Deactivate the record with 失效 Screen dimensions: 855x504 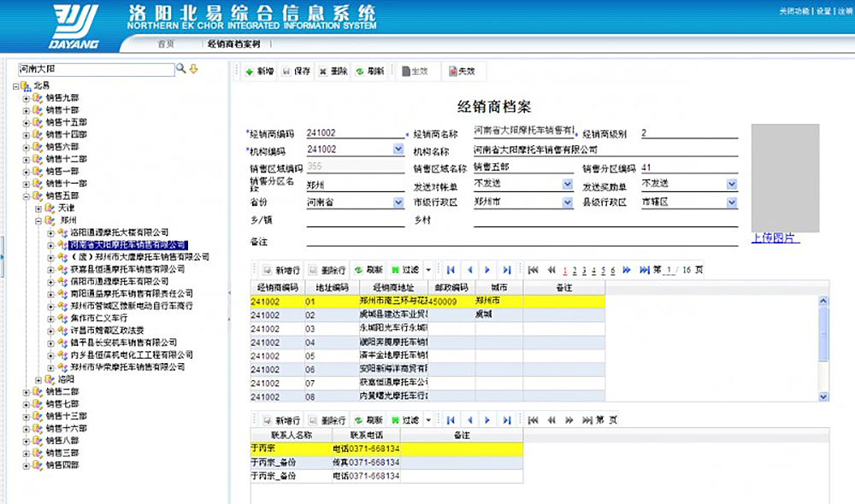tap(462, 72)
